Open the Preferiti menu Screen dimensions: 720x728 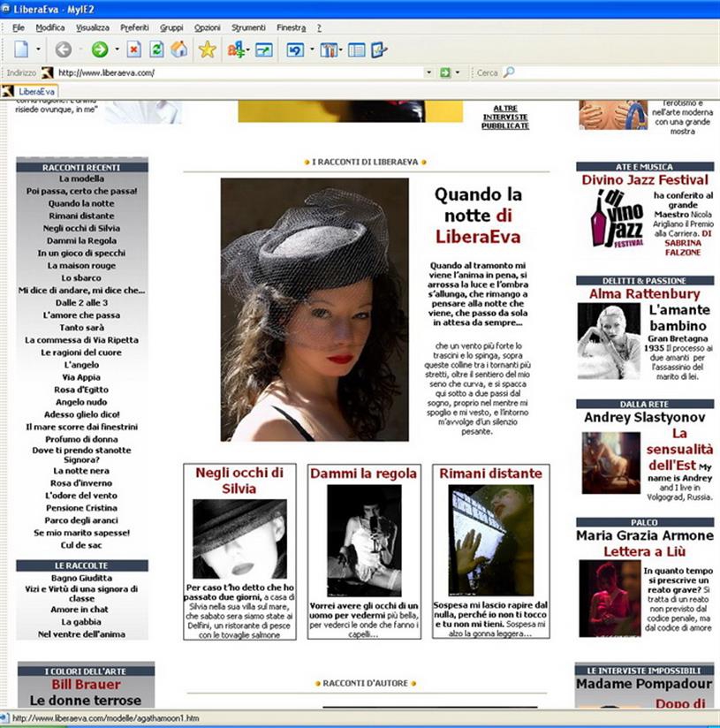coord(134,28)
